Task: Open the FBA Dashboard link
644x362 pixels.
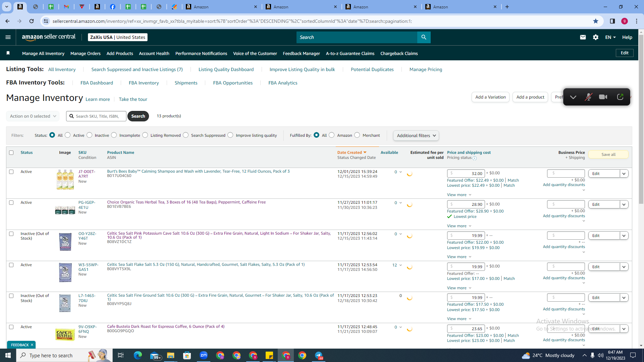Action: point(97,83)
